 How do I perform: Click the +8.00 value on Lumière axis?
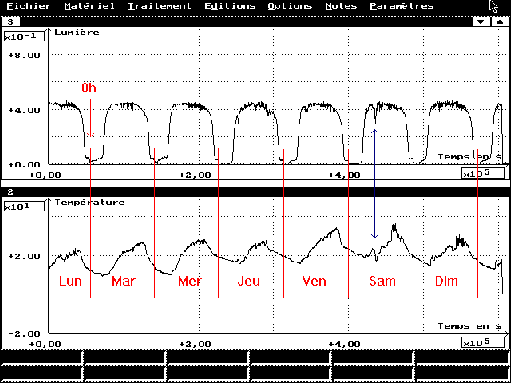[24, 55]
